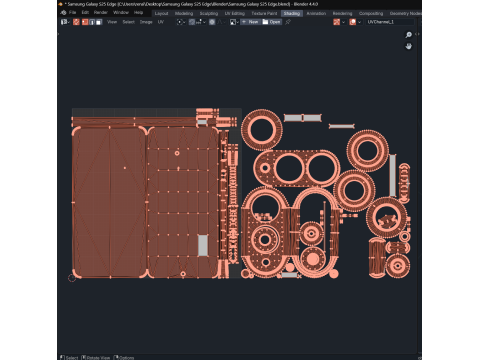This screenshot has width=480, height=360.
Task: Open the Window menu
Action: point(121,13)
